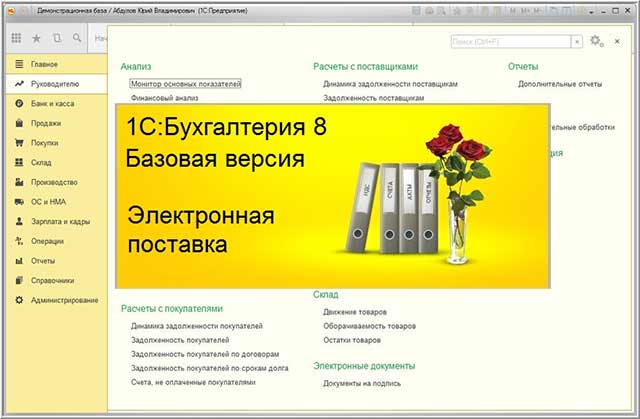Open the Справочники section
The height and width of the screenshot is (419, 640).
click(57, 280)
